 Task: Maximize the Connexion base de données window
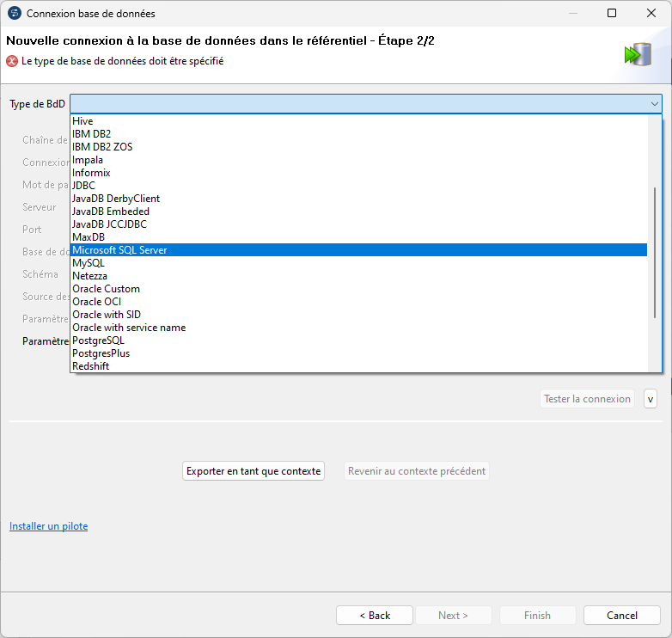[612, 13]
